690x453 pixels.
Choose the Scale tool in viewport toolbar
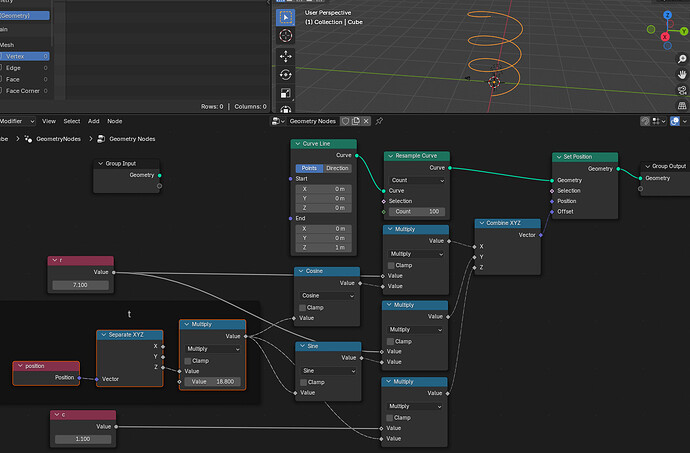click(286, 93)
